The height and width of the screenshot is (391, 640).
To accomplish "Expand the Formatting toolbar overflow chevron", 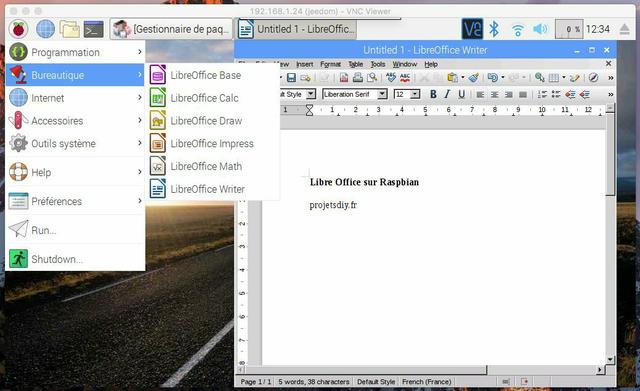I will click(611, 95).
